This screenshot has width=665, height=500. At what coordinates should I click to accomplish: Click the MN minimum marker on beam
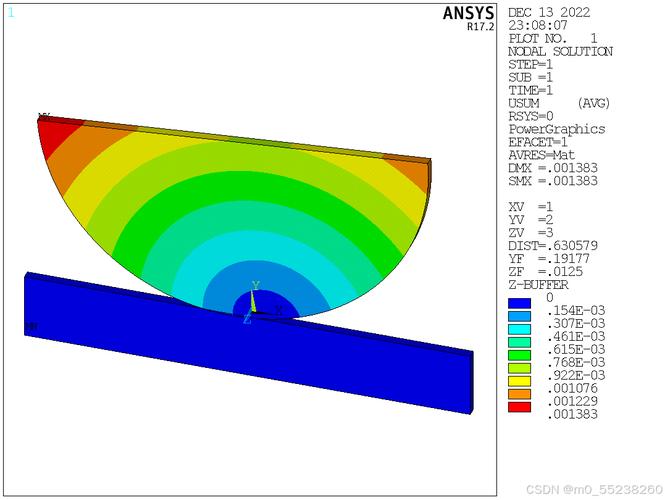click(x=31, y=326)
